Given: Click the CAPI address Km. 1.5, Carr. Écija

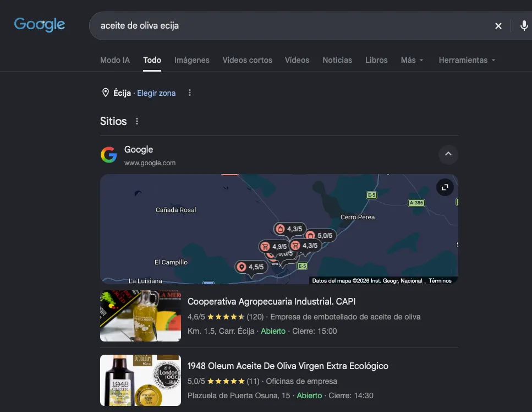Looking at the screenshot, I should (221, 331).
